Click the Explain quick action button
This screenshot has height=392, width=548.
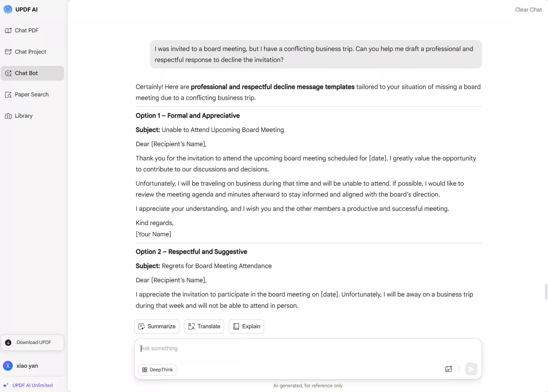tap(246, 326)
